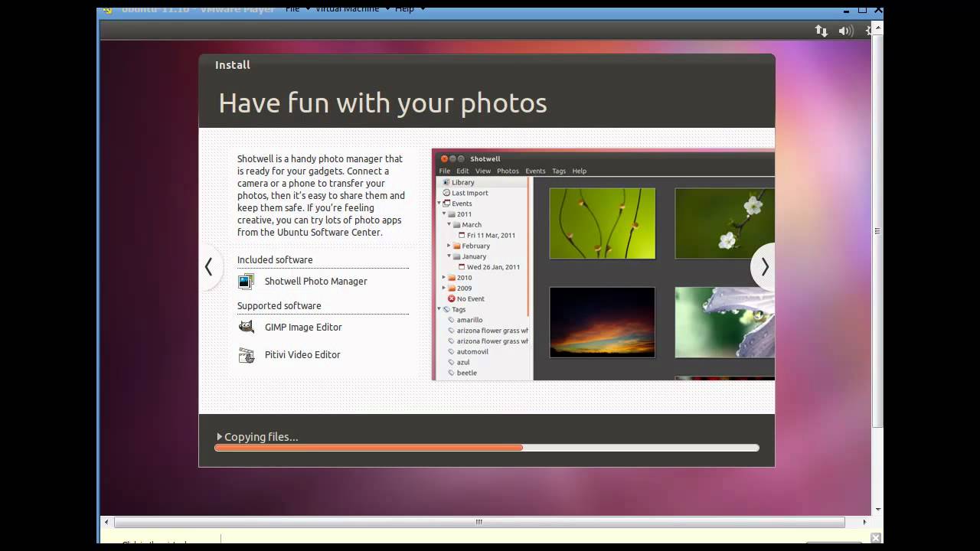Image resolution: width=980 pixels, height=551 pixels.
Task: Click the GIMP Image Editor icon
Action: pos(246,327)
